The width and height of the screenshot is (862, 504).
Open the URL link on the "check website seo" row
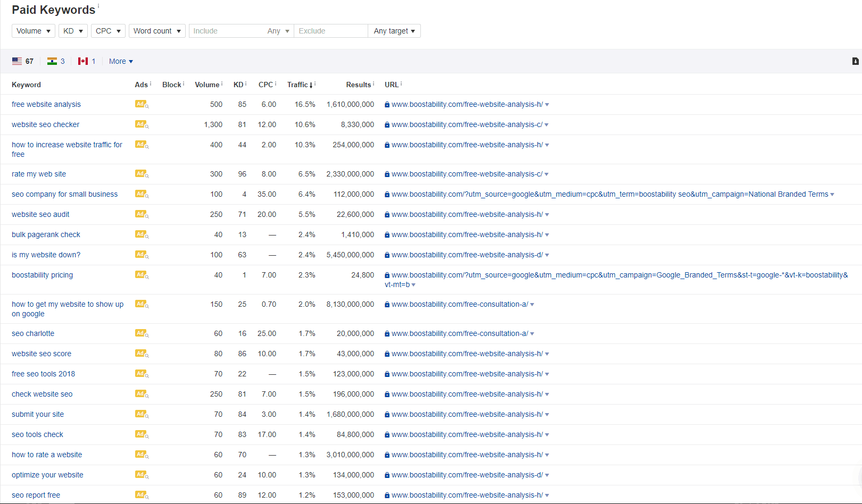pos(465,394)
